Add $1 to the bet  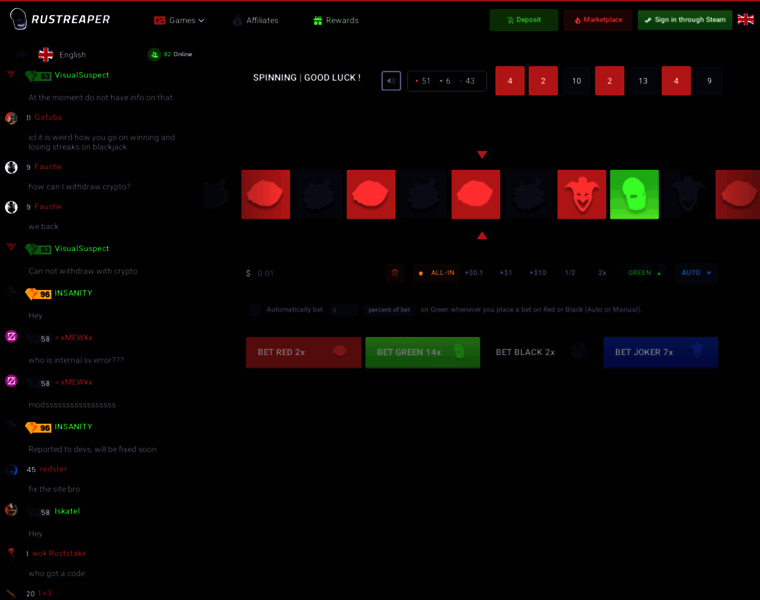pos(506,273)
